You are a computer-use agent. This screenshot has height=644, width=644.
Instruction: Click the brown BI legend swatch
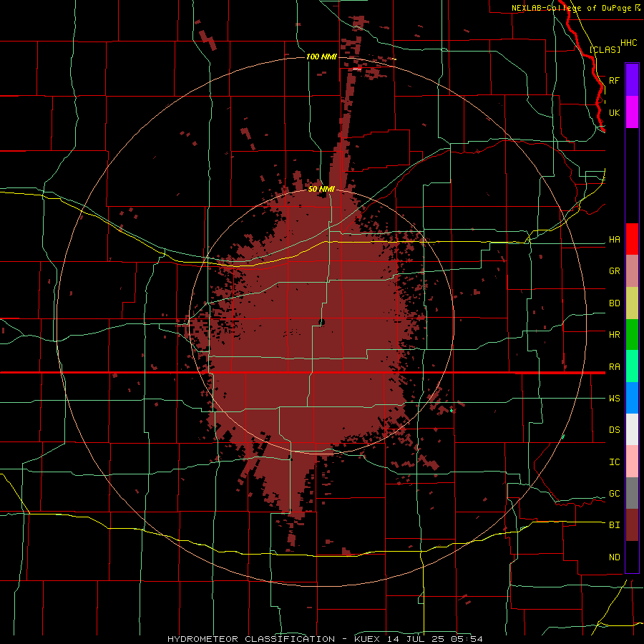tap(632, 525)
